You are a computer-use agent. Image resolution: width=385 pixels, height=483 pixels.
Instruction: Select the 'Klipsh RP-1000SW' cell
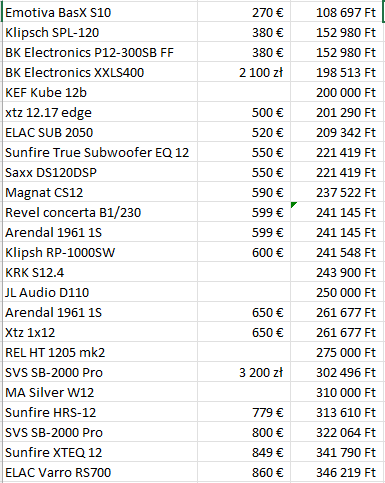coord(100,252)
